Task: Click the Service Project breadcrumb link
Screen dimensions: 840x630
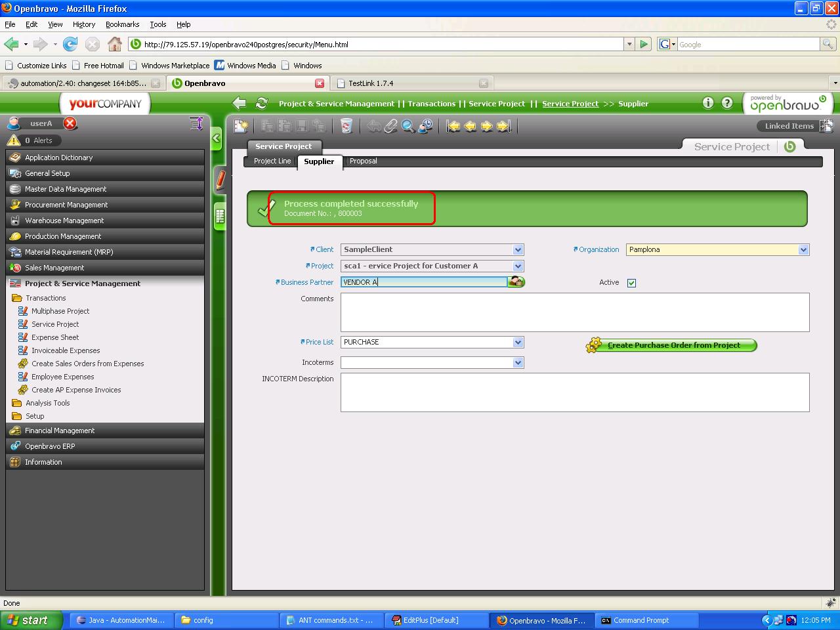Action: (570, 104)
